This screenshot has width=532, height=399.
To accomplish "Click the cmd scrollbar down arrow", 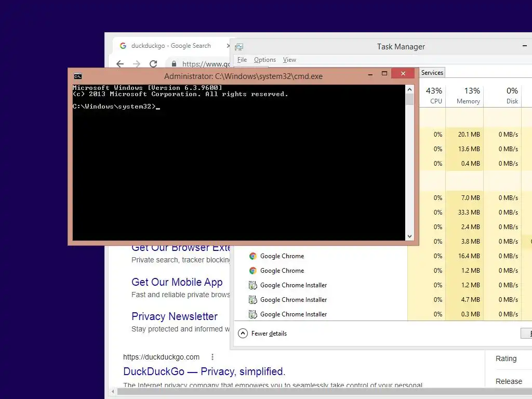I will (409, 236).
